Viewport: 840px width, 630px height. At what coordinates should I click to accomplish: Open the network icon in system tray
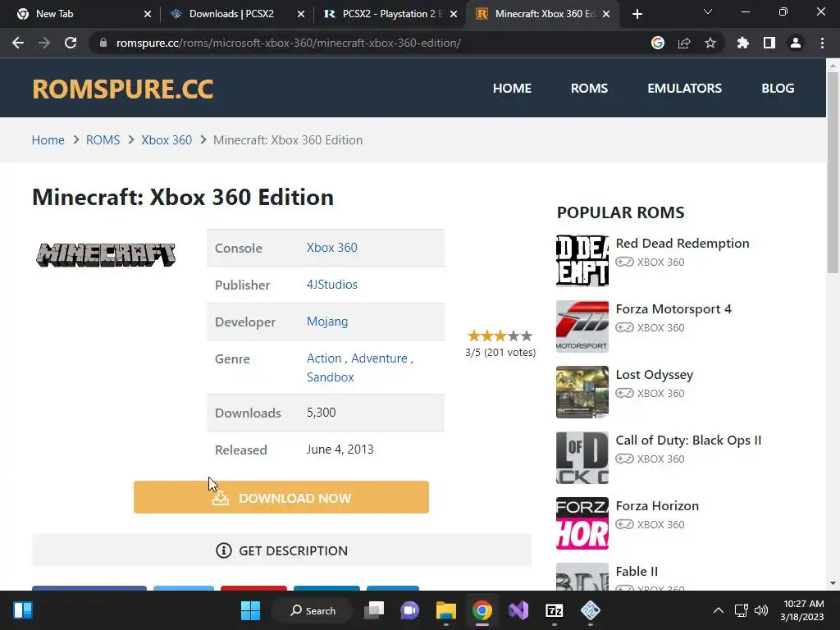pos(741,610)
